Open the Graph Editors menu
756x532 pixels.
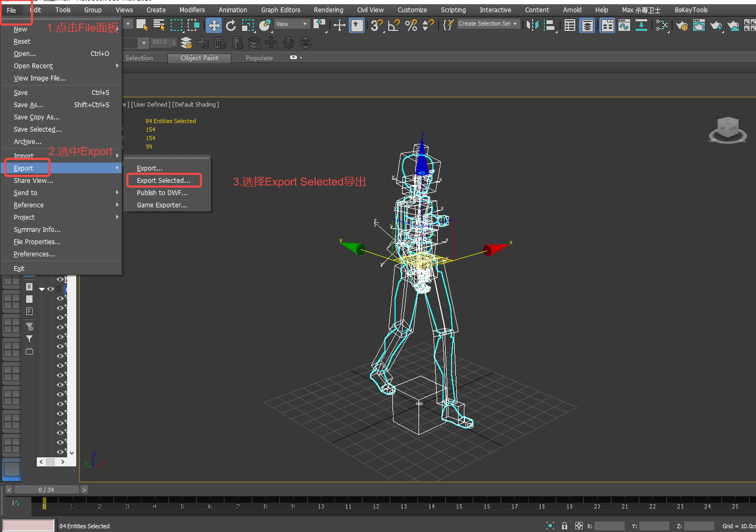(x=280, y=10)
